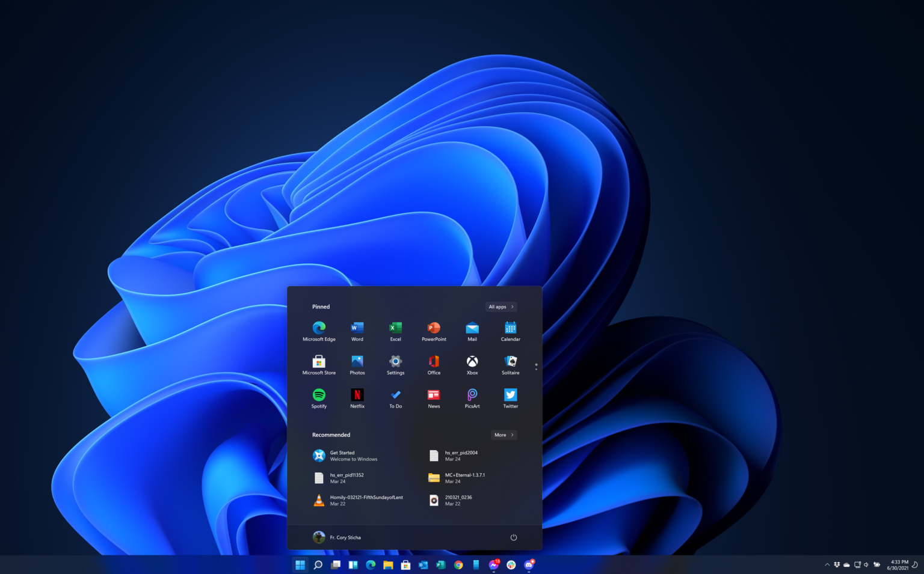Open File Explorer from the taskbar
Image resolution: width=924 pixels, height=574 pixels.
pyautogui.click(x=388, y=565)
